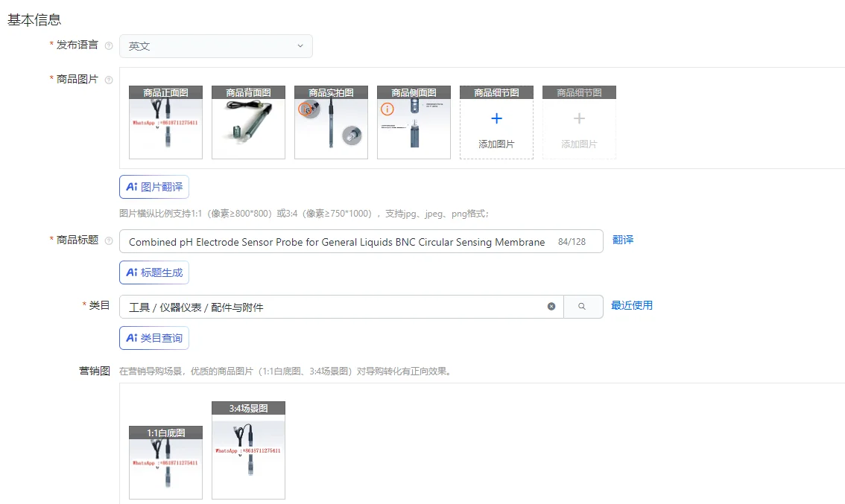Image resolution: width=845 pixels, height=504 pixels.
Task: Focus the 商品标题 title input field
Action: pos(361,241)
